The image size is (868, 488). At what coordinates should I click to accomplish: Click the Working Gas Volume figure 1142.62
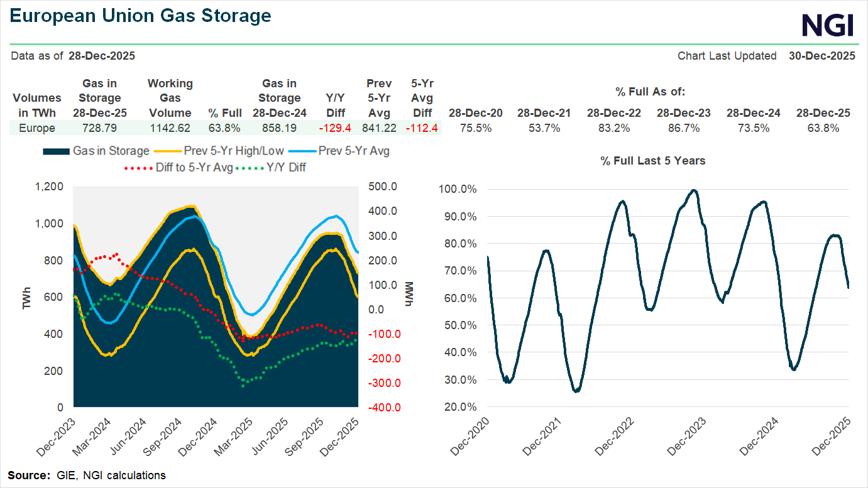(x=170, y=127)
